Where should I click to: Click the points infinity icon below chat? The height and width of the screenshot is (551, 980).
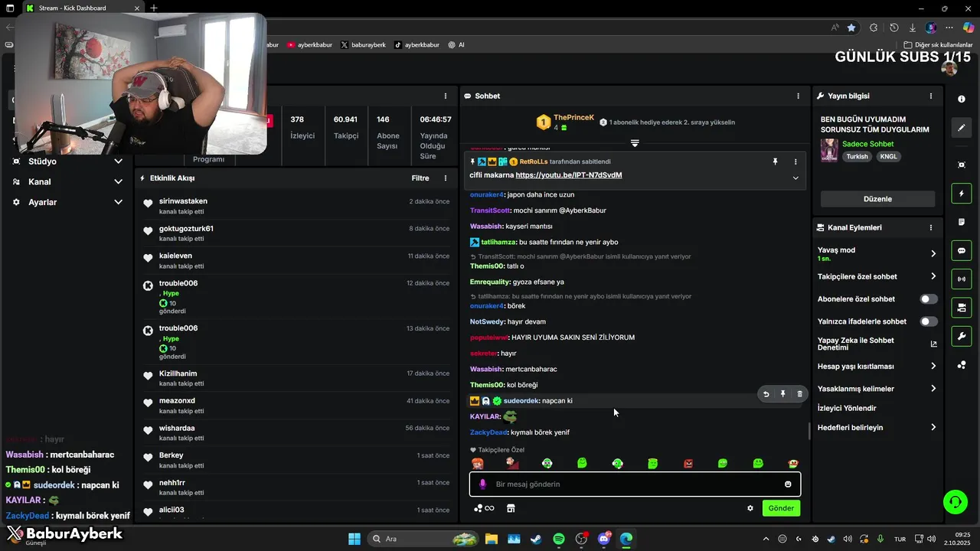(483, 508)
